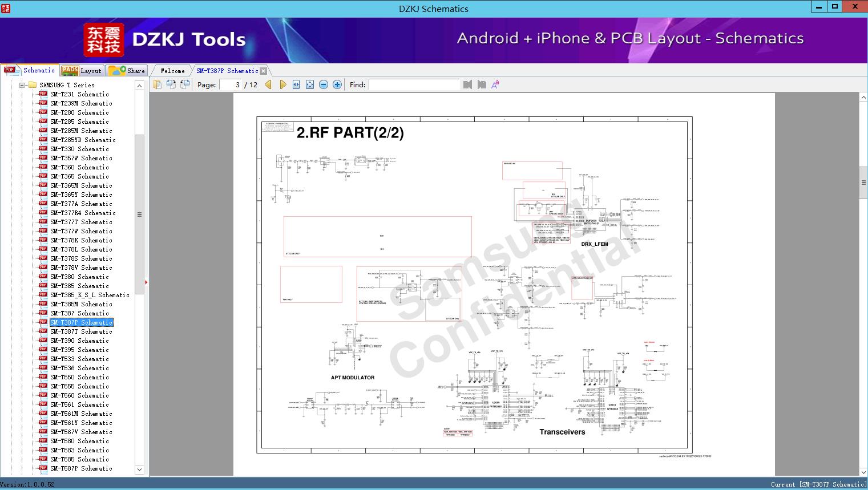Click the Find search text box

pyautogui.click(x=414, y=84)
